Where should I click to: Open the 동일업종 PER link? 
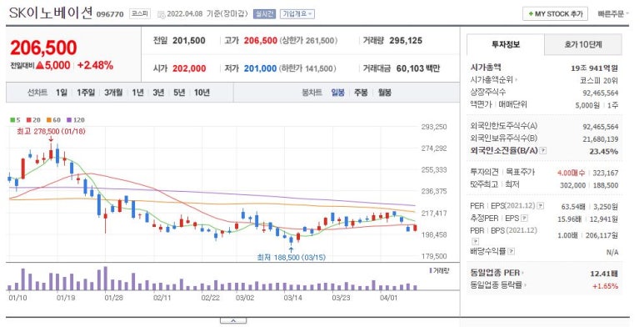click(497, 273)
